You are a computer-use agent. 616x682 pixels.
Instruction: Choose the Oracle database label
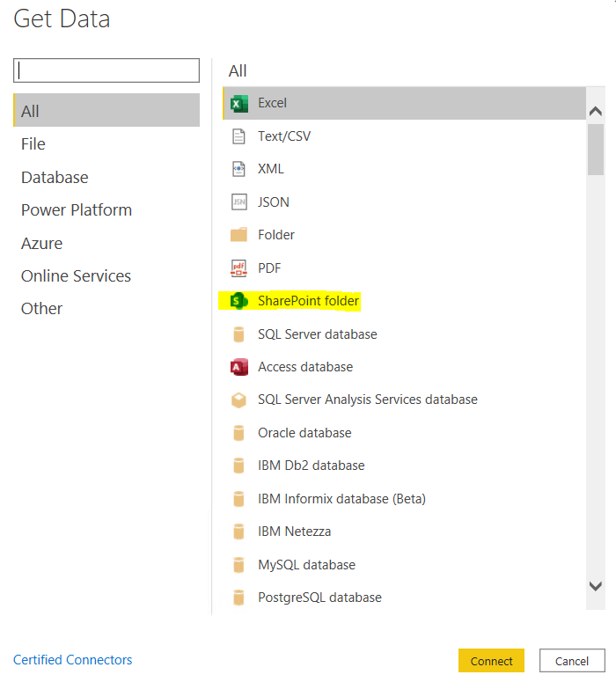pos(304,433)
